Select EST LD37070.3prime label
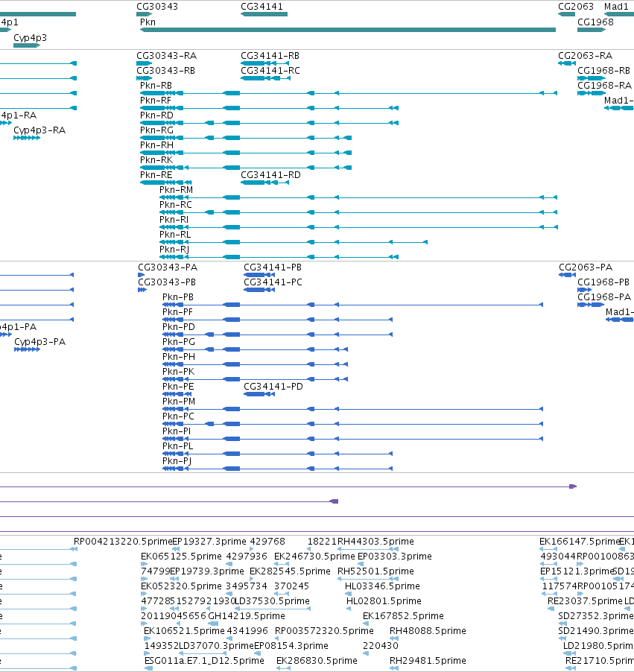This screenshot has height=672, width=634. pos(217,646)
